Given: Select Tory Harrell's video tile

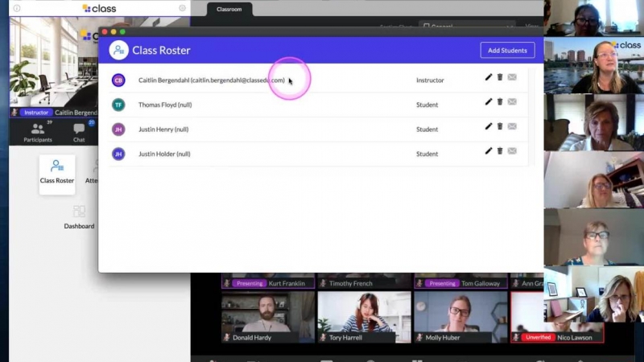Looking at the screenshot, I should tap(364, 314).
